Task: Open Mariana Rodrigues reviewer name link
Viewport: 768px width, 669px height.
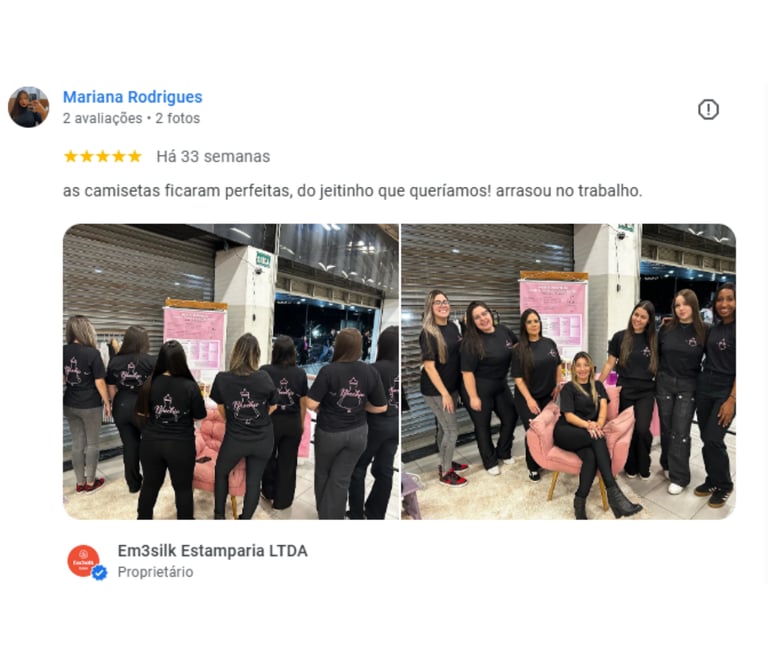Action: pyautogui.click(x=132, y=97)
